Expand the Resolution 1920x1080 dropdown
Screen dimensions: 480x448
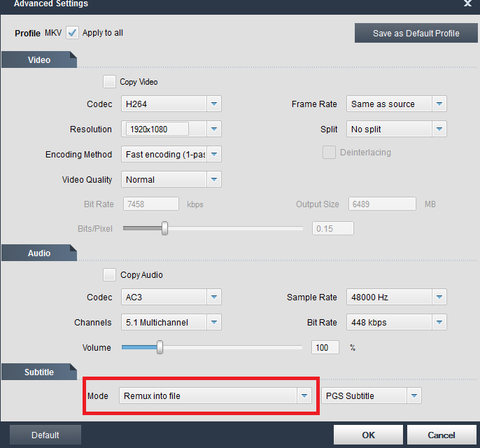(214, 129)
